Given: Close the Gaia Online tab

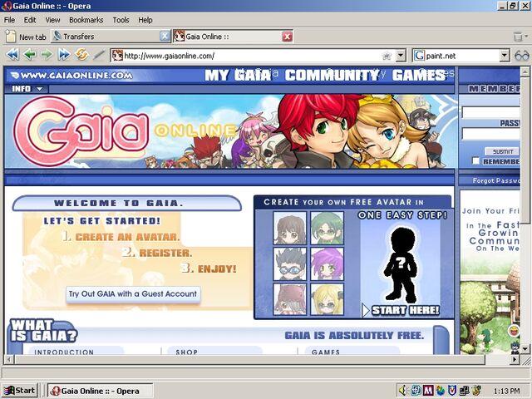Looking at the screenshot, I should [287, 37].
